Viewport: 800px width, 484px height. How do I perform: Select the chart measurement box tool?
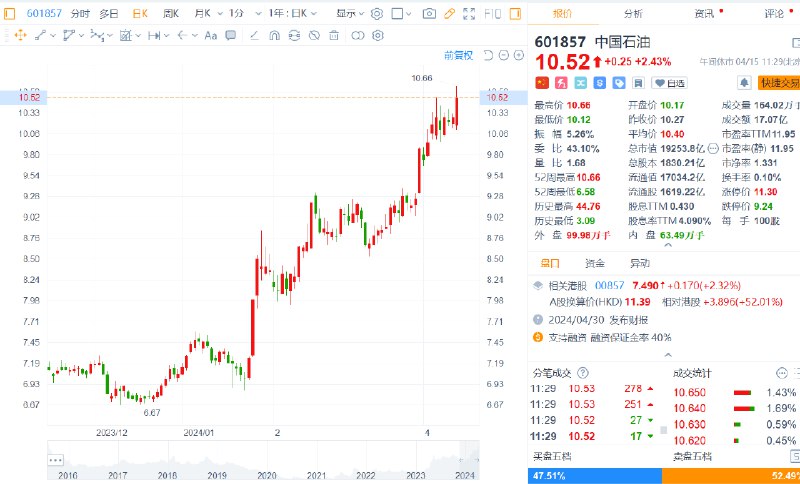click(125, 35)
